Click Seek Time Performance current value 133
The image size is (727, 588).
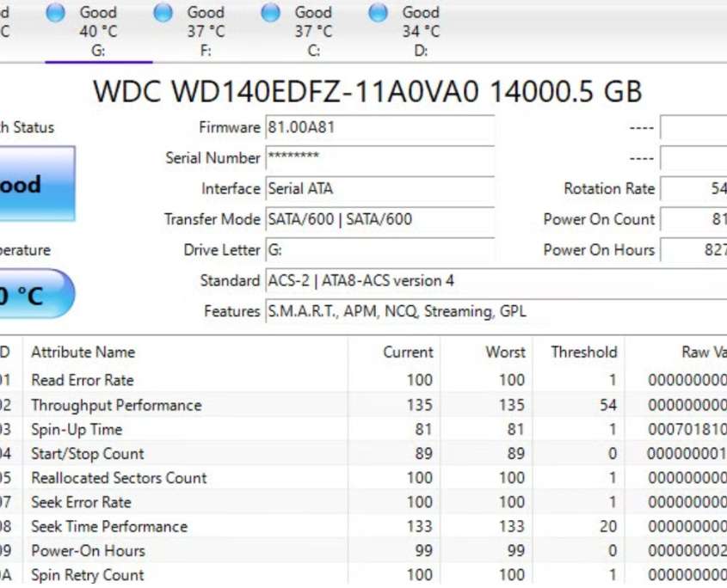419,526
